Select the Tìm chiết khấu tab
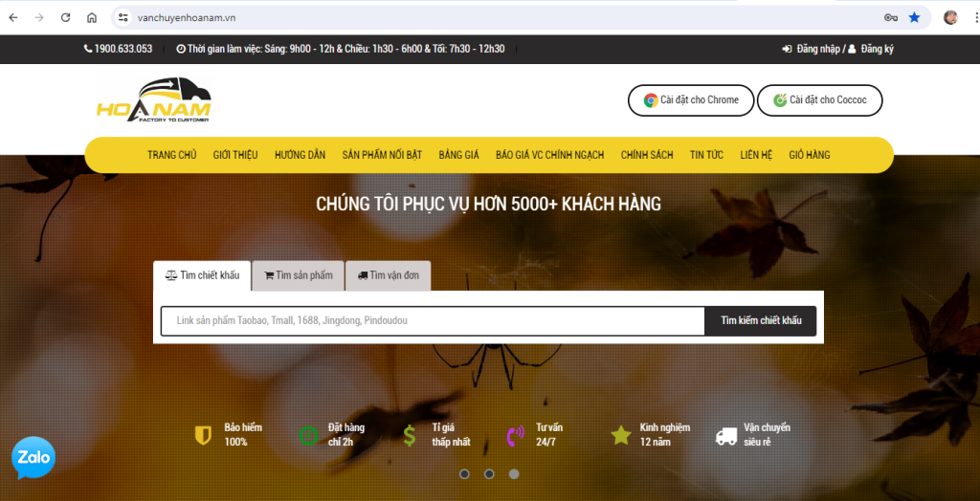 tap(202, 275)
